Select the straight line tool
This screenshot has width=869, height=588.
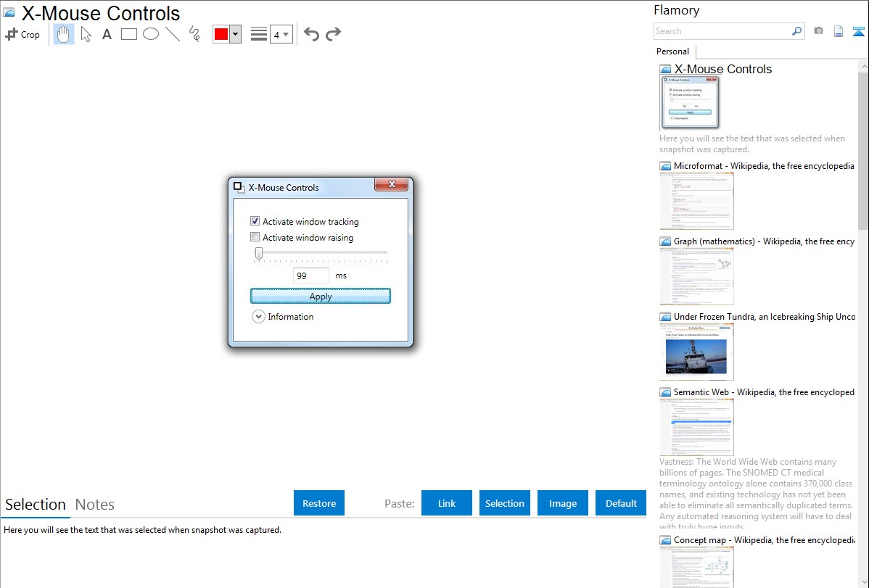click(x=173, y=34)
